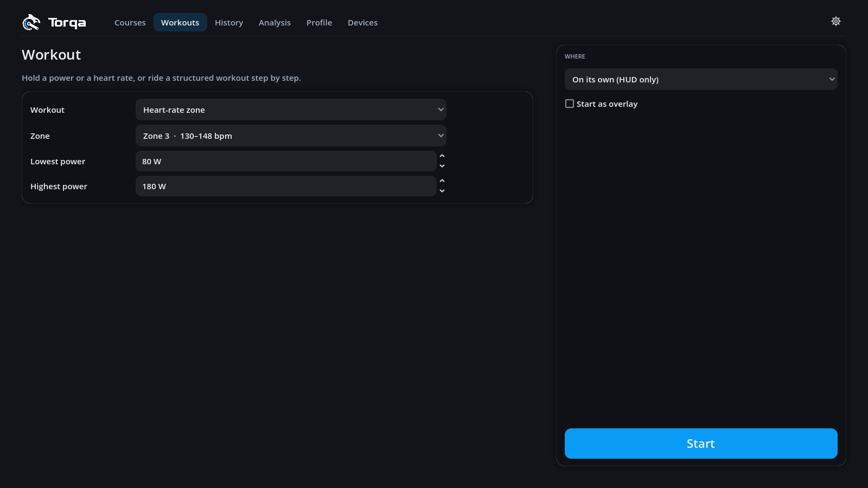Click the WHERE section label
Image resolution: width=868 pixels, height=488 pixels.
575,56
